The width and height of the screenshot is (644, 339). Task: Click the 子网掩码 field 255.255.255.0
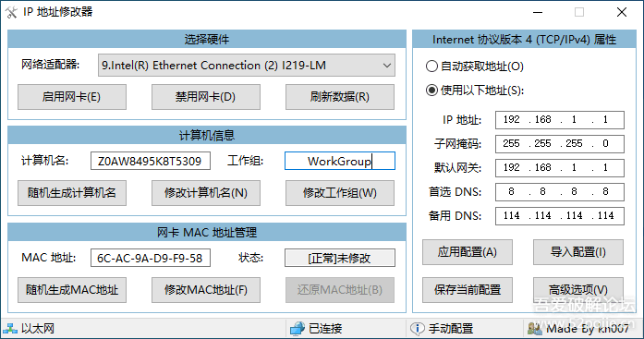(x=559, y=144)
